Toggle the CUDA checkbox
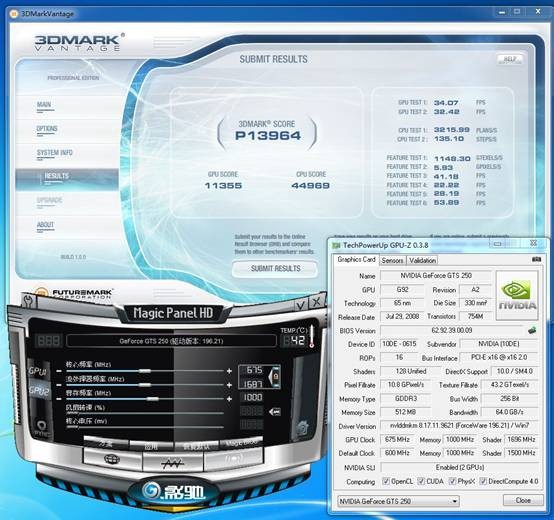554x520 pixels. coord(421,481)
